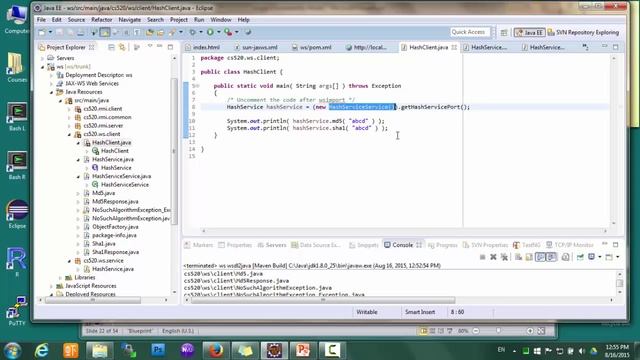Click the Windows Start button
Viewport: 640px width, 360px height.
[x=12, y=350]
